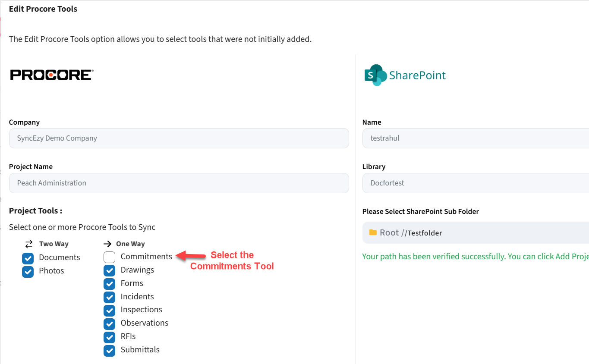This screenshot has width=589, height=364.
Task: Click the SharePoint logo icon
Action: pos(375,75)
